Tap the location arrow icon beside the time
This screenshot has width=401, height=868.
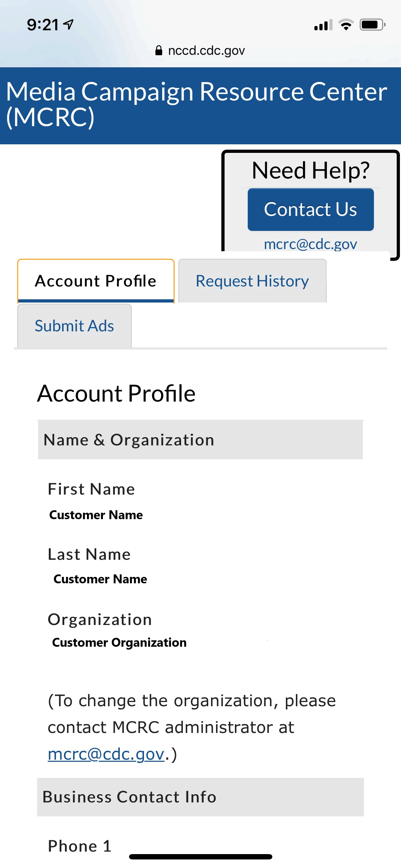coord(68,24)
